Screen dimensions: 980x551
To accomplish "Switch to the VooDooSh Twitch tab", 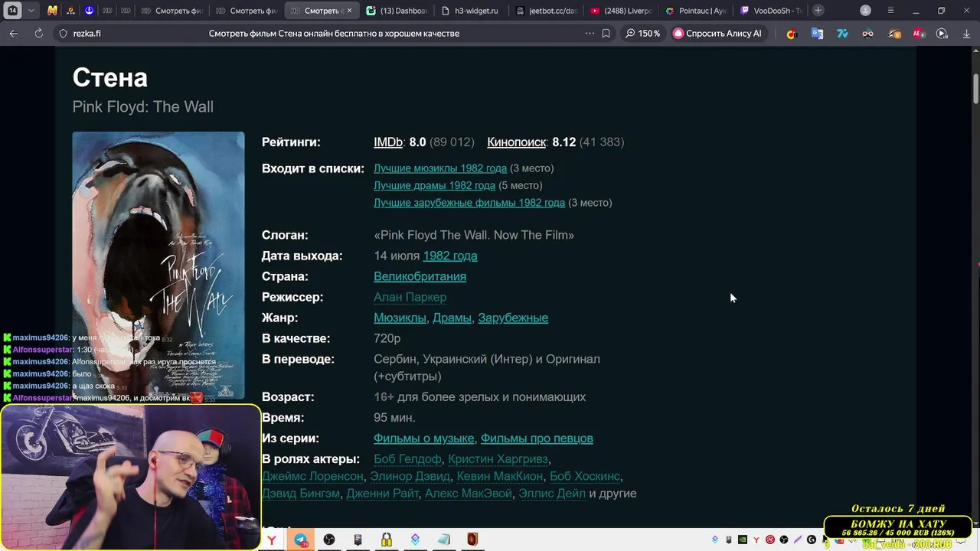I will tap(771, 11).
